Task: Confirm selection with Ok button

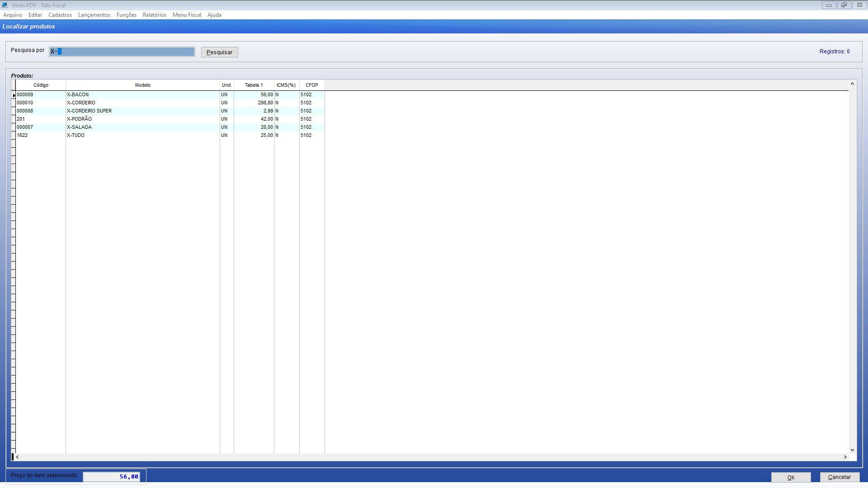Action: click(791, 477)
